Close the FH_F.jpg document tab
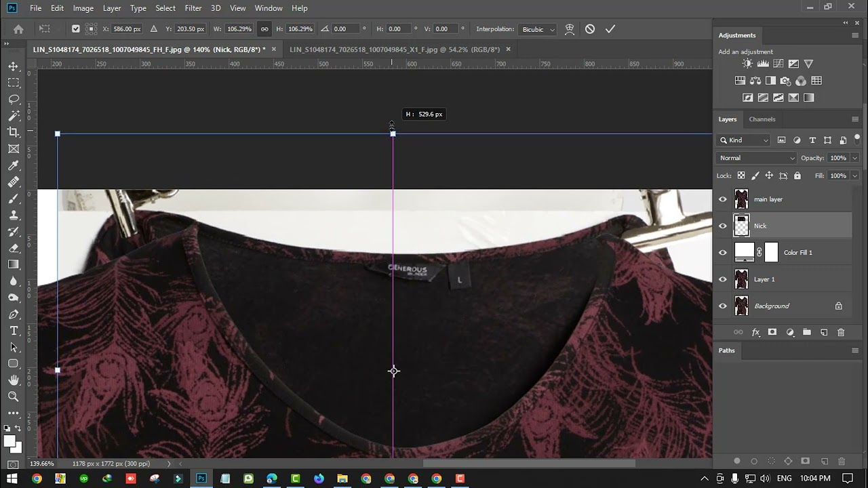 [x=274, y=49]
